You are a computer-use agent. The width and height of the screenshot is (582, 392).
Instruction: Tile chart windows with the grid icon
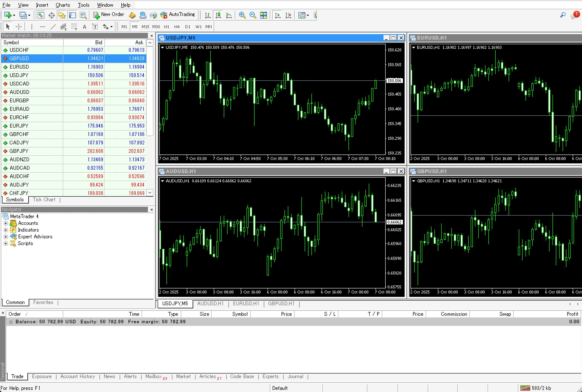point(263,15)
